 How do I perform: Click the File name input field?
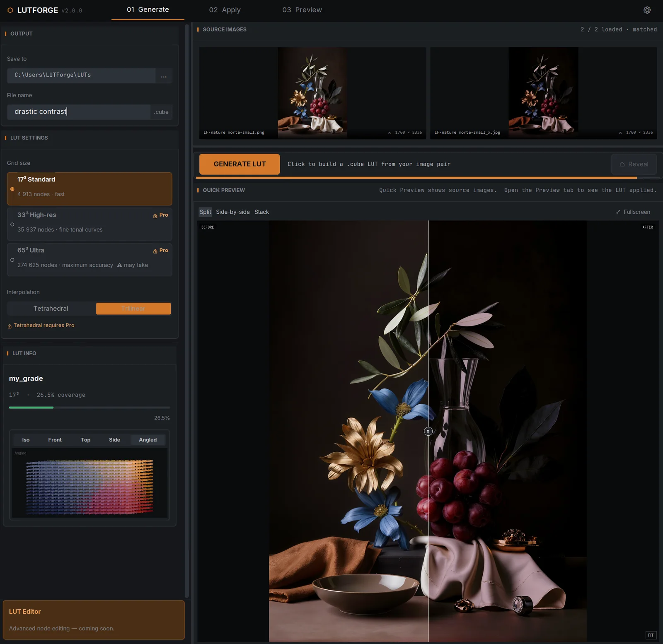click(79, 112)
